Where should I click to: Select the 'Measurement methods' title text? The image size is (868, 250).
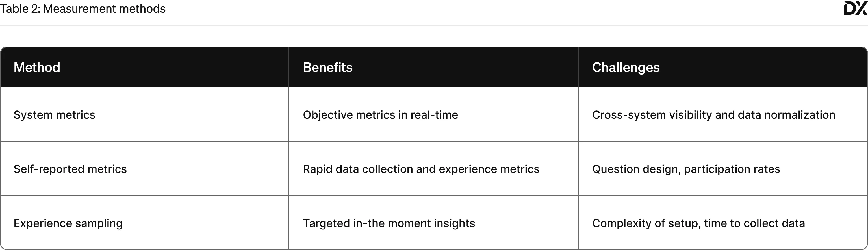click(x=104, y=9)
